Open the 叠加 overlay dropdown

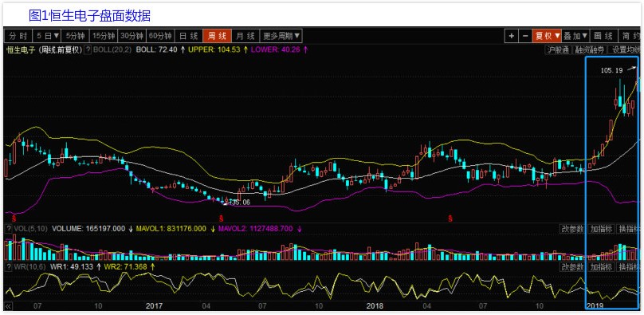click(575, 36)
